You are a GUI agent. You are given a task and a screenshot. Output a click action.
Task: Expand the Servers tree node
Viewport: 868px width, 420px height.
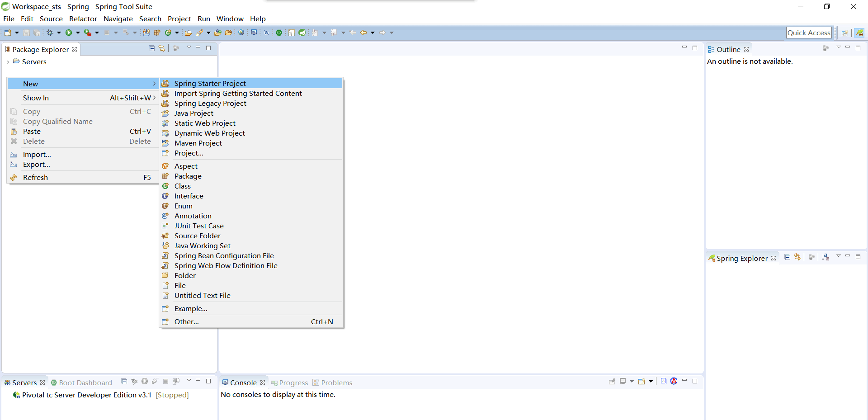pyautogui.click(x=8, y=62)
